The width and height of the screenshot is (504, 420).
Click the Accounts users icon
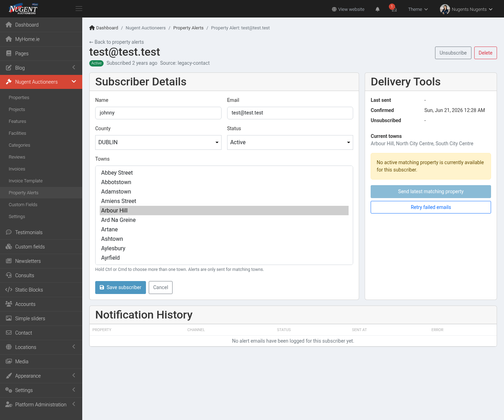pos(9,304)
